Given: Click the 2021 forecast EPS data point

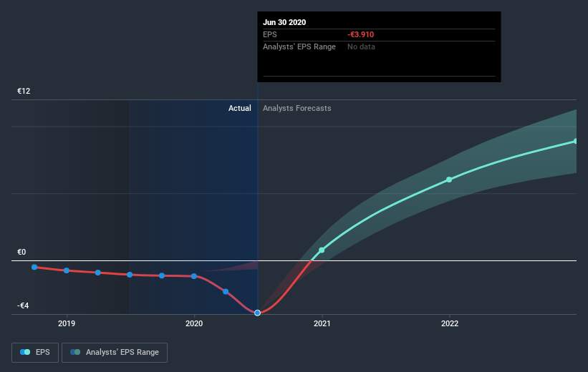Looking at the screenshot, I should click(322, 250).
